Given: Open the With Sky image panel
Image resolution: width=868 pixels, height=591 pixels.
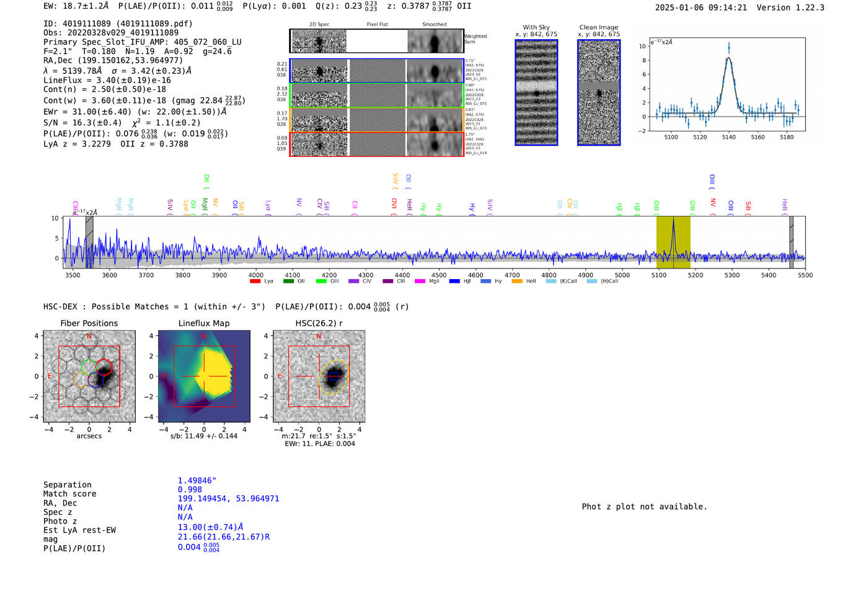Looking at the screenshot, I should (x=536, y=92).
